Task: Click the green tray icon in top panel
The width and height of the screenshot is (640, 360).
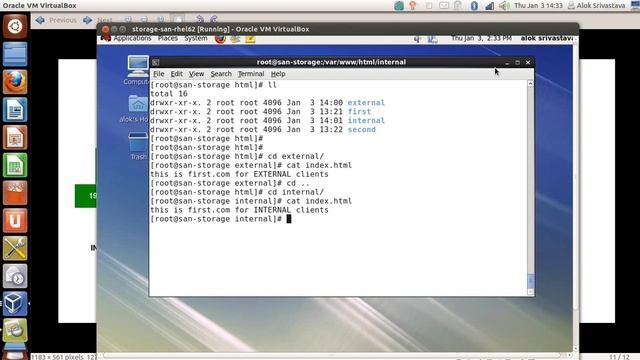Action: pos(399,6)
